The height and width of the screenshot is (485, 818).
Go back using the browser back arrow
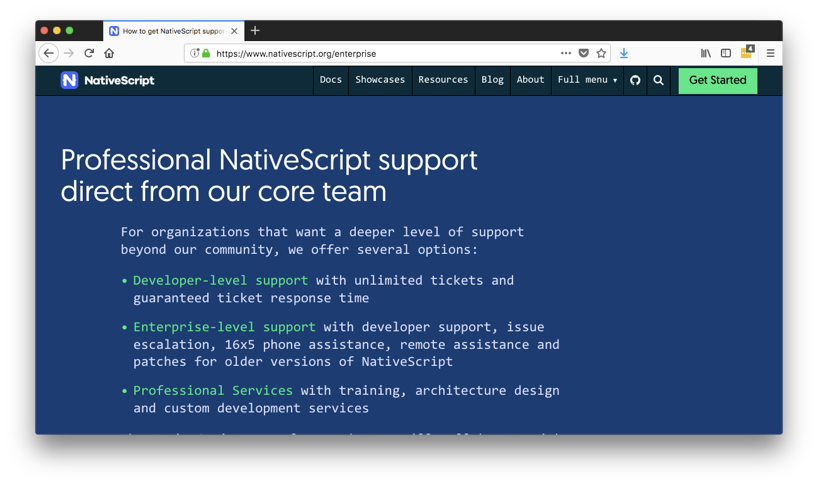[49, 53]
